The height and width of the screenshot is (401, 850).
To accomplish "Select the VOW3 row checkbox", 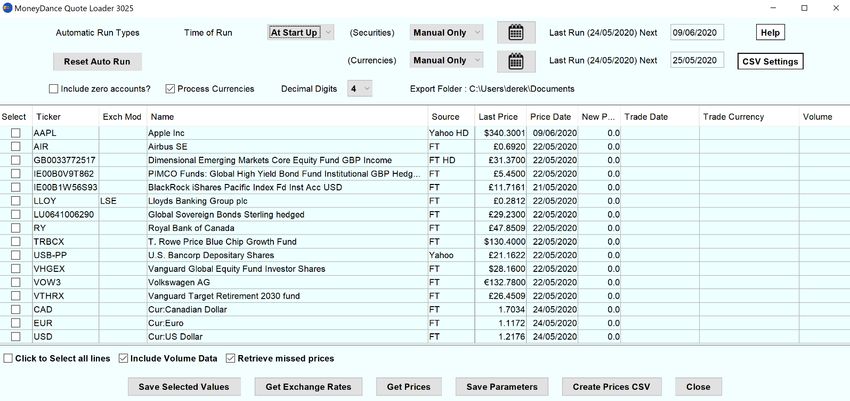I will (x=16, y=282).
